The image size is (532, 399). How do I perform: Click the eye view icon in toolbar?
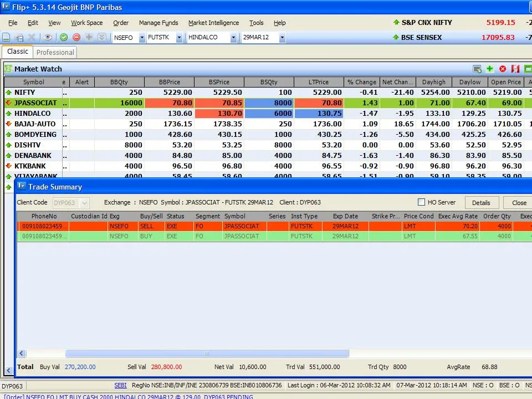(x=48, y=37)
